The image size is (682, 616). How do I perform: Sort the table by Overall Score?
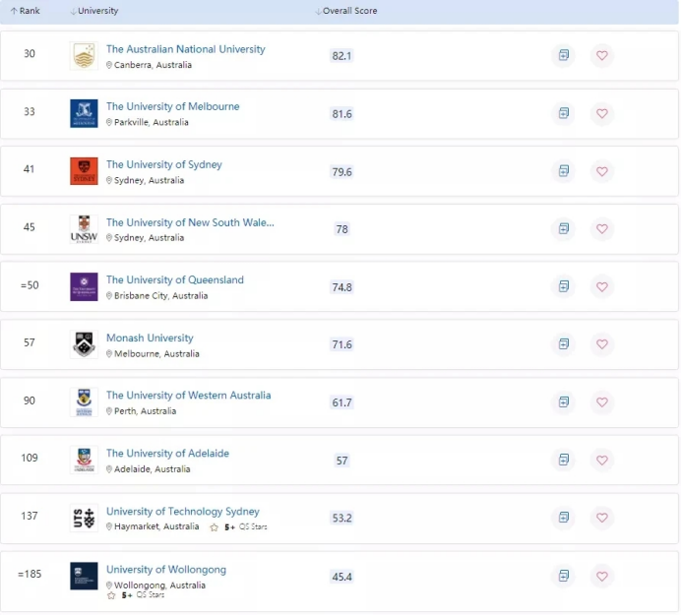[346, 11]
